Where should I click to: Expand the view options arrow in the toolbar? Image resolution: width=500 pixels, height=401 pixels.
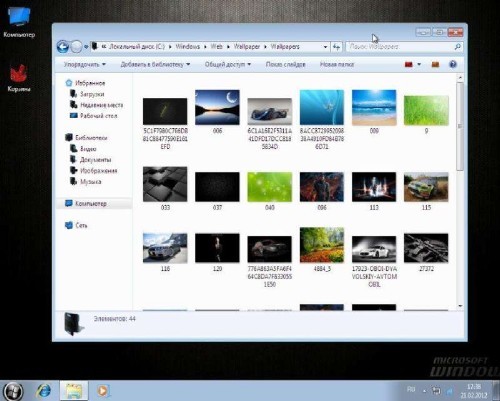point(419,64)
